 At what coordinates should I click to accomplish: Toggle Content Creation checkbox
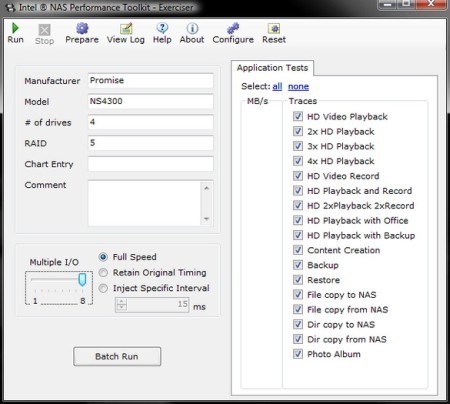point(298,250)
